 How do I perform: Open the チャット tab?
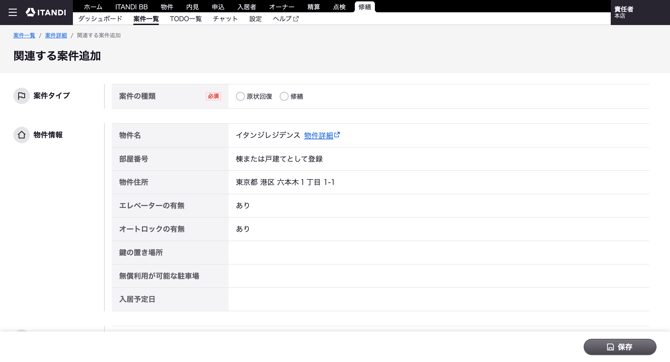[x=225, y=19]
